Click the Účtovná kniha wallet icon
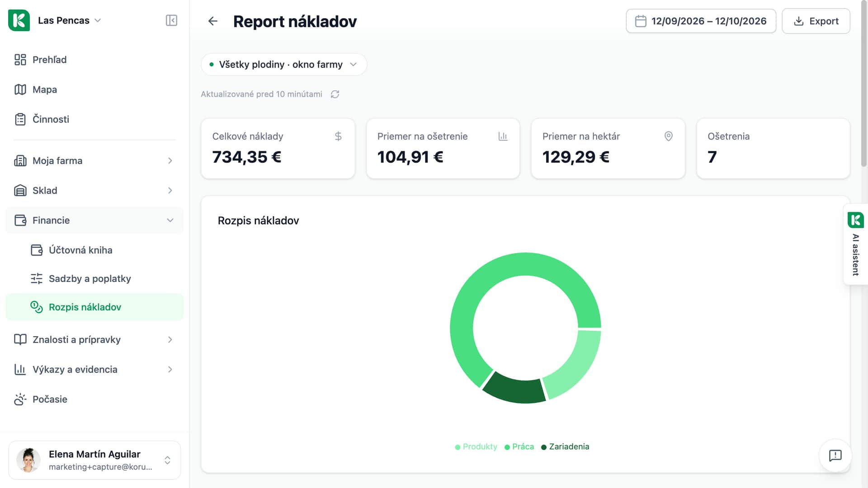 (x=37, y=250)
